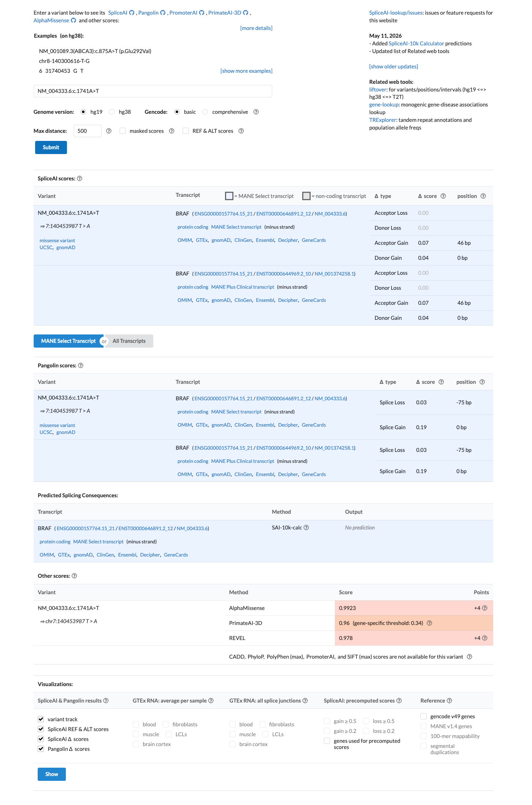Enable REF & ALT scores checkbox

pyautogui.click(x=186, y=131)
